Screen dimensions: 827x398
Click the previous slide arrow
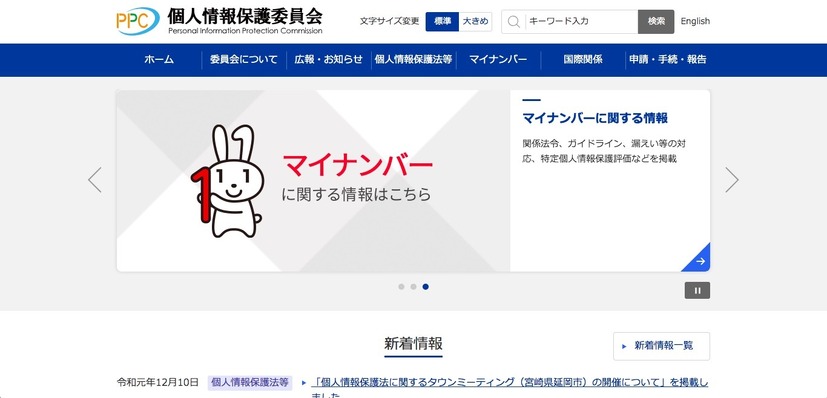click(x=95, y=180)
